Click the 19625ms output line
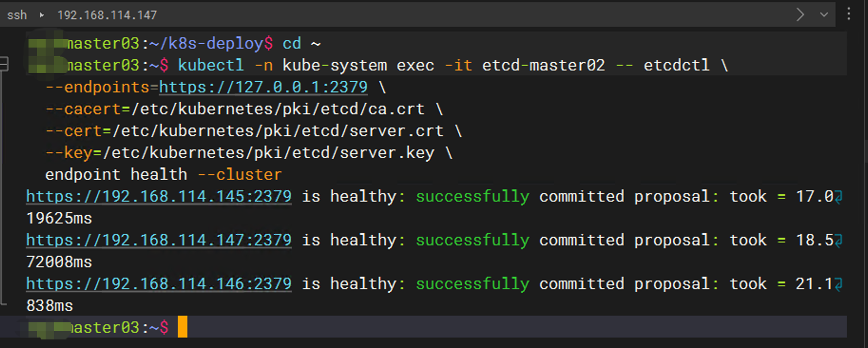Image resolution: width=868 pixels, height=348 pixels. [59, 218]
